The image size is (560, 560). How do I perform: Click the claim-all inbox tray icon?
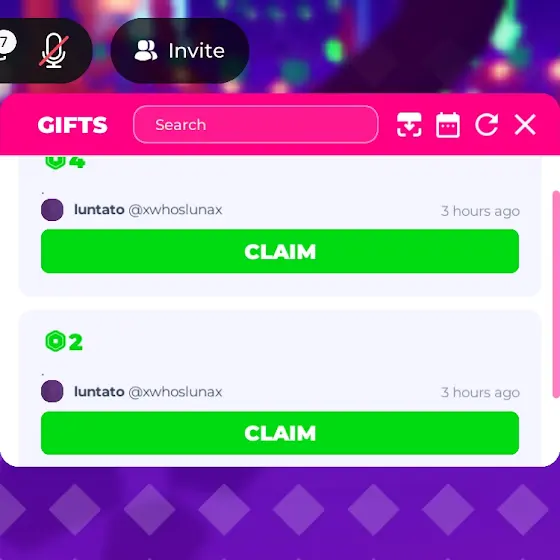pos(409,125)
